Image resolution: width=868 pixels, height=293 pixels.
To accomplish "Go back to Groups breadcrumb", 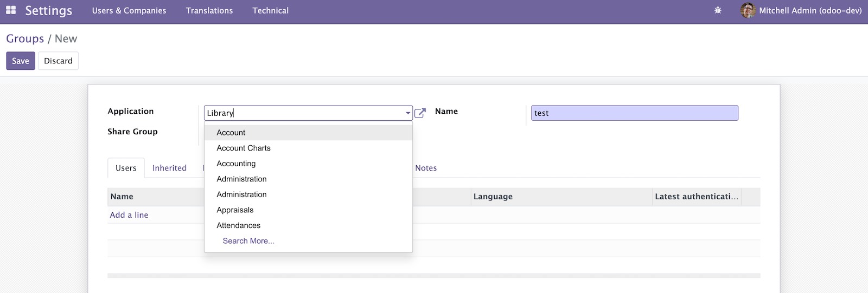I will point(25,38).
